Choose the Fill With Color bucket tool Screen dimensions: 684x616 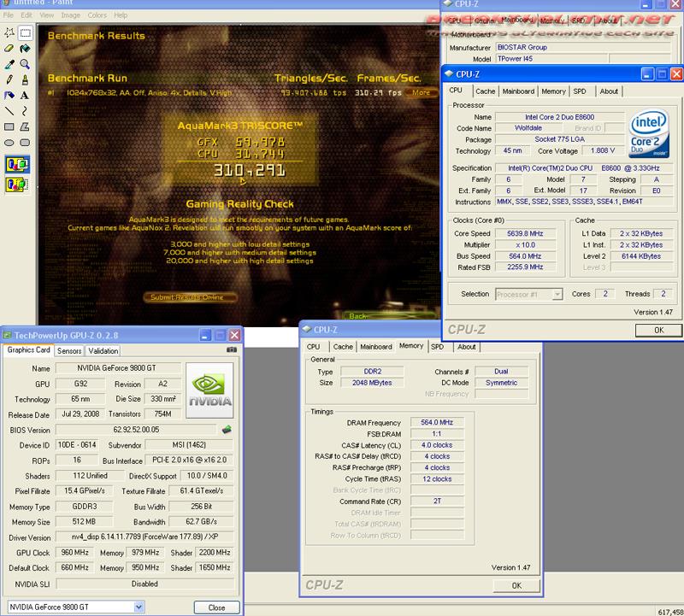pyautogui.click(x=25, y=49)
